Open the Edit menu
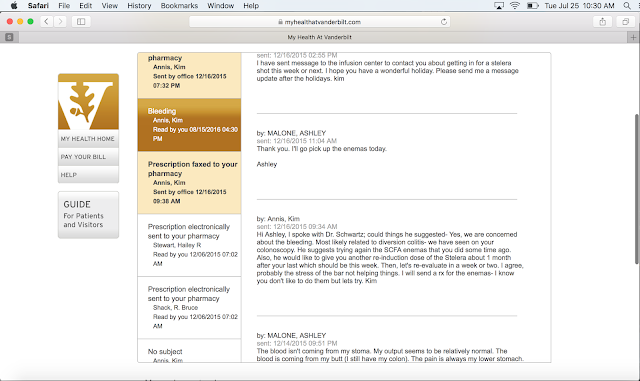Viewport: 640px width, 381px height. pos(86,6)
